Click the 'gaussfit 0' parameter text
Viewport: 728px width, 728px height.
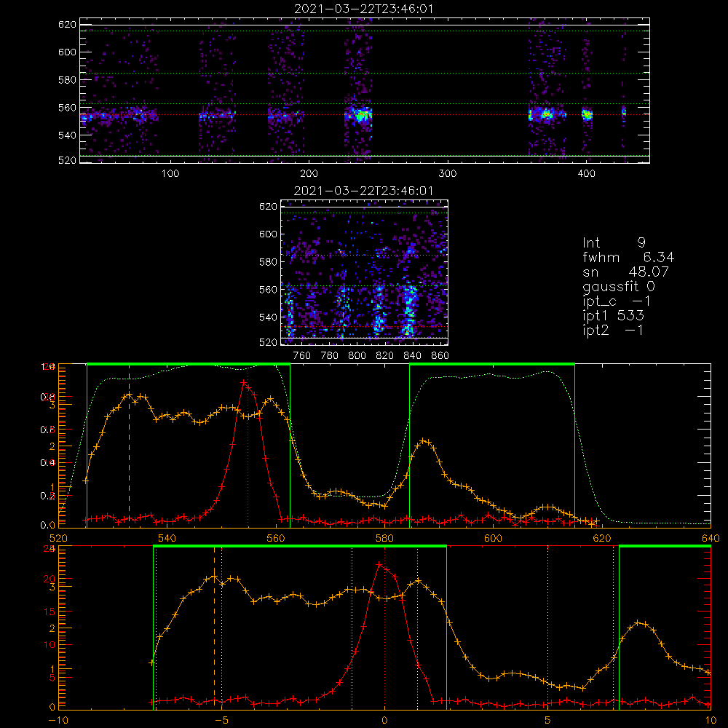coord(618,286)
